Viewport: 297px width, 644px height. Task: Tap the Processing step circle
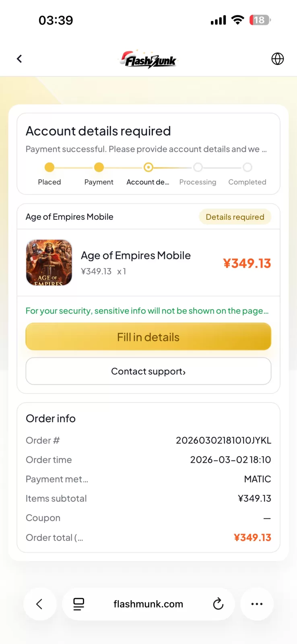(x=198, y=167)
